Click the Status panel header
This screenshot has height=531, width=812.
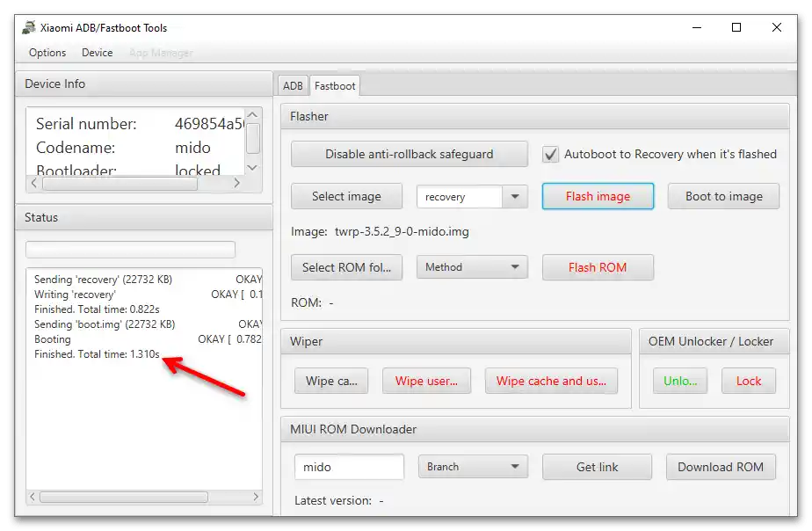144,217
